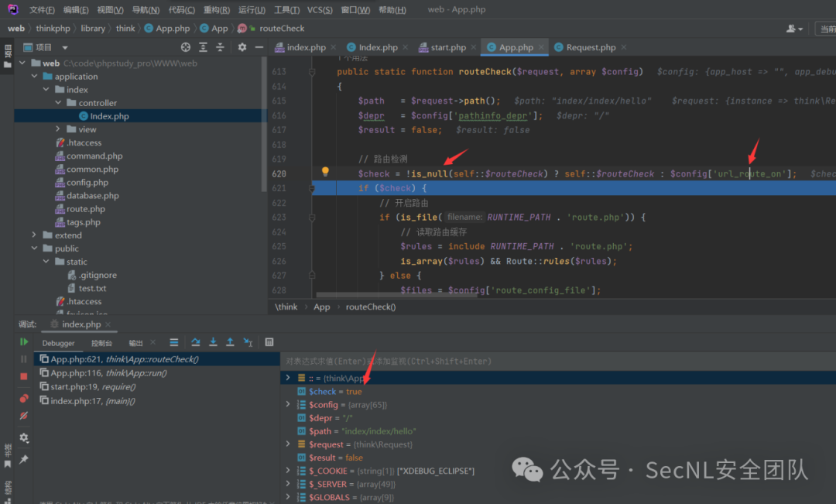This screenshot has width=836, height=504.
Task: Collapse the web root folder
Action: click(22, 63)
